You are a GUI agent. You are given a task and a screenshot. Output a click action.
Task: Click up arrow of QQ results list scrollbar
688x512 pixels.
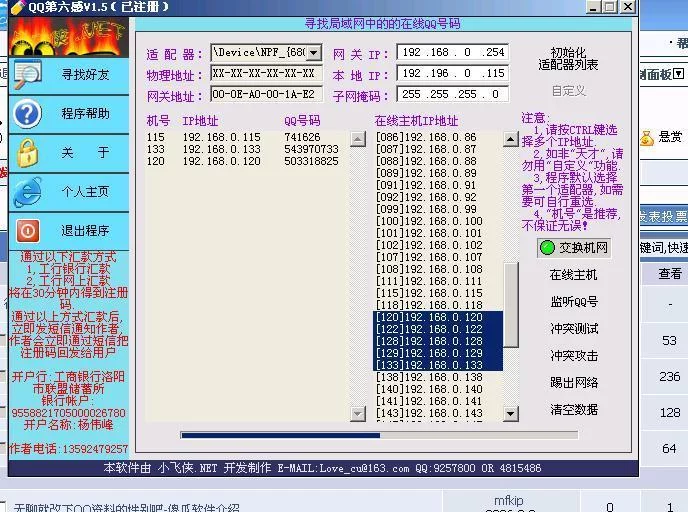358,139
